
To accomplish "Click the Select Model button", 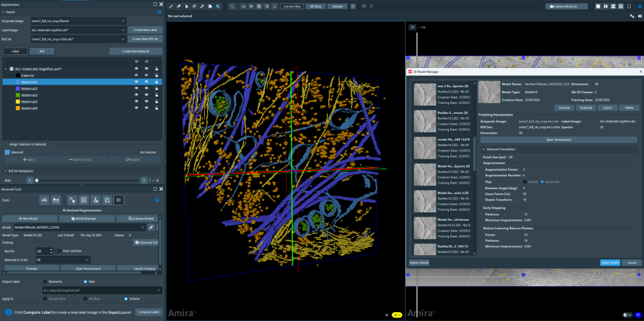I will pos(610,263).
